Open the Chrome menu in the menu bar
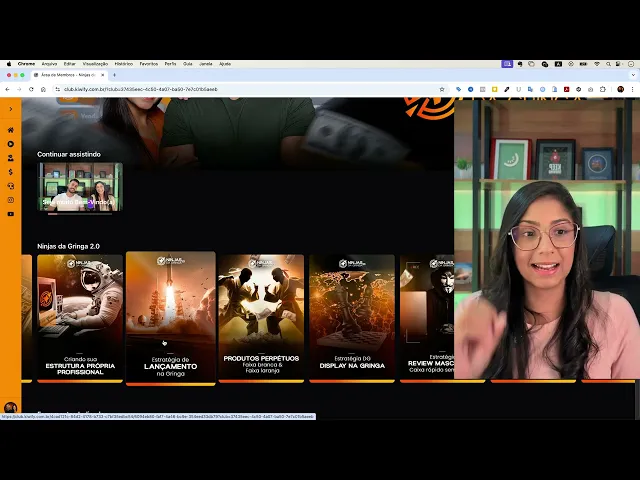 click(27, 64)
